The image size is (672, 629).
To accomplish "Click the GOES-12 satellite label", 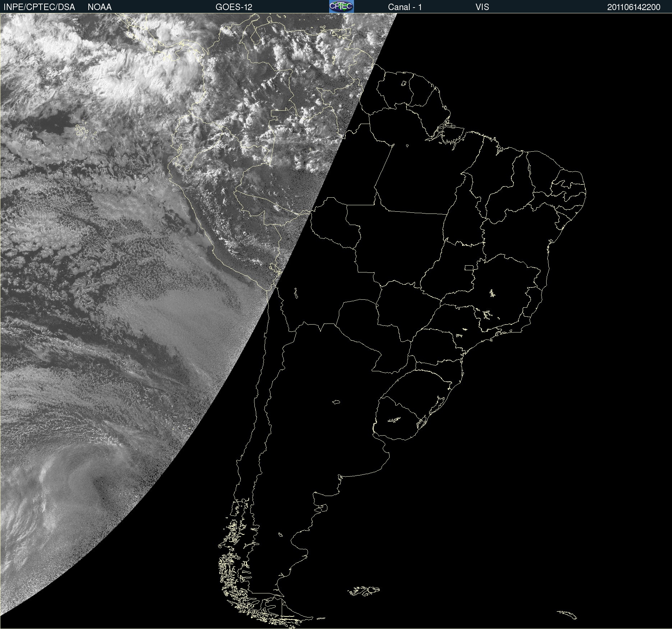I will point(234,7).
